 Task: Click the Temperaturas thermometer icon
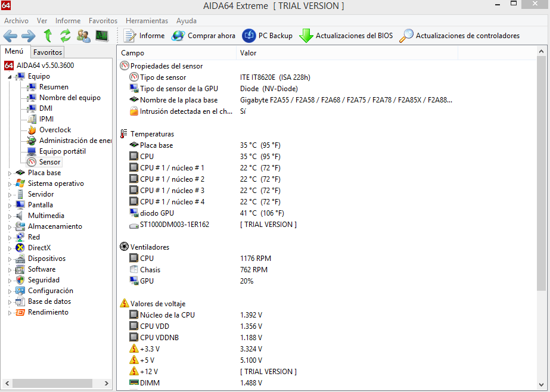[123, 134]
